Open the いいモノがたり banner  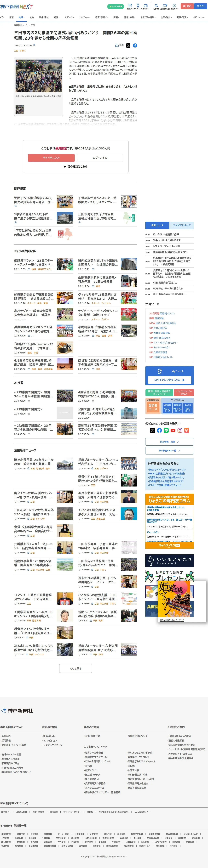pyautogui.click(x=170, y=561)
